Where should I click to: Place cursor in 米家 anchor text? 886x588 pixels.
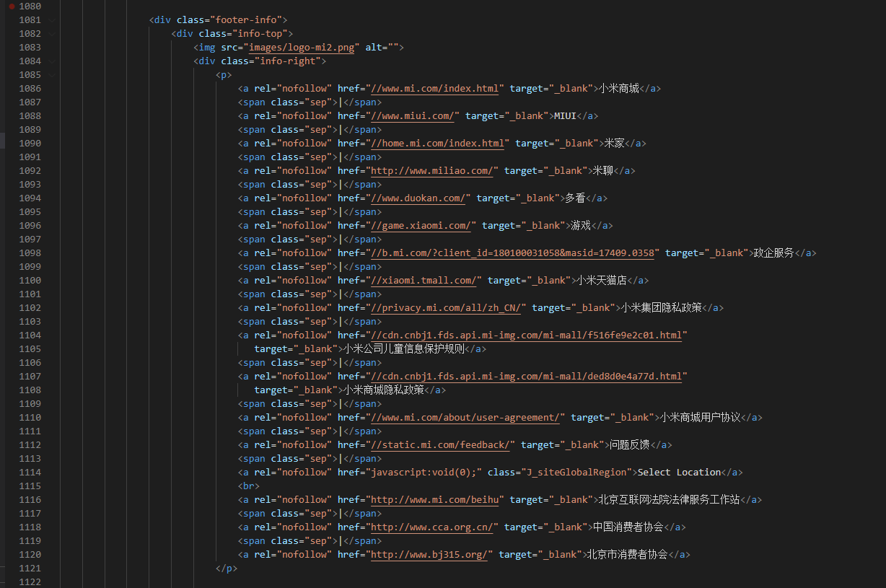click(x=614, y=143)
